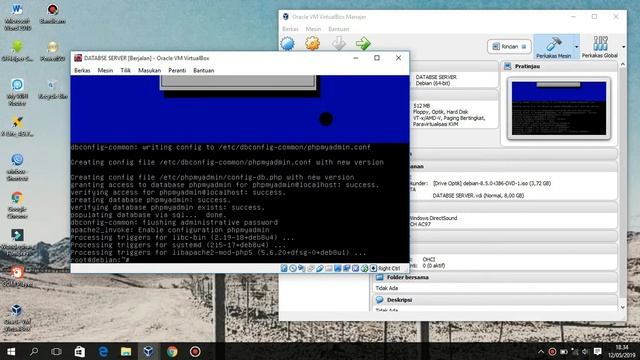Click the Deskripsi section icon
This screenshot has height=360, width=640.
[x=380, y=300]
